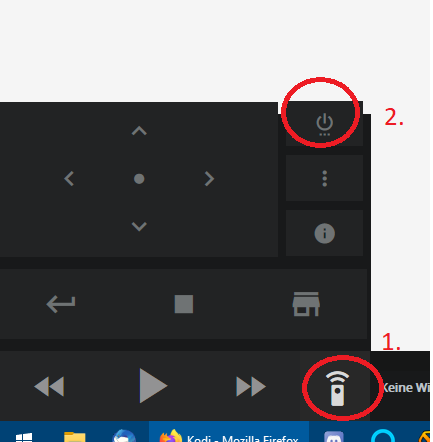Navigate right with the remote arrow
The height and width of the screenshot is (442, 433).
(209, 179)
